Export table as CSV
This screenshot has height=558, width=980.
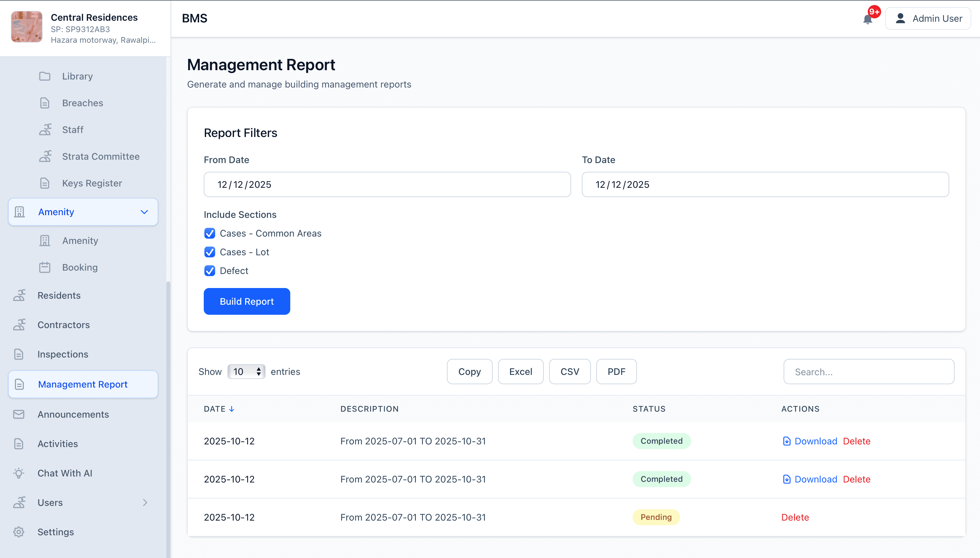point(570,371)
